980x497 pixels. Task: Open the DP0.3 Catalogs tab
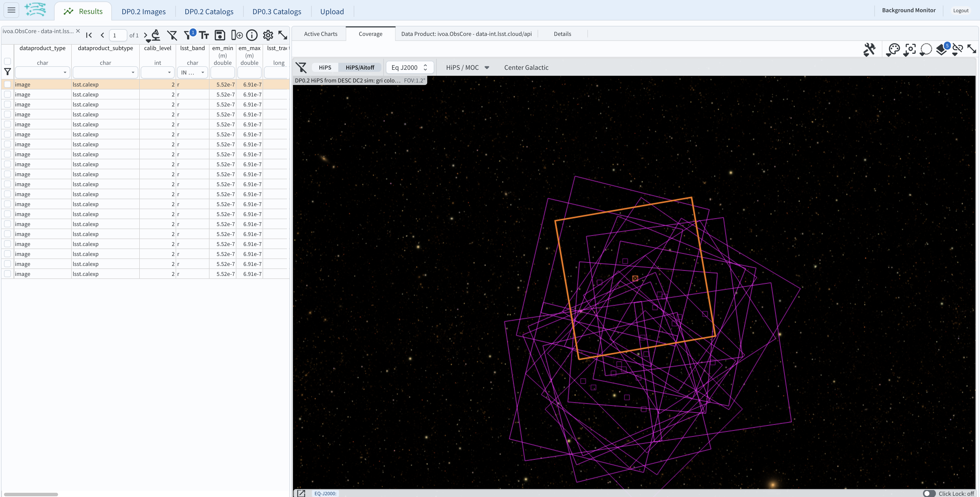coord(277,11)
